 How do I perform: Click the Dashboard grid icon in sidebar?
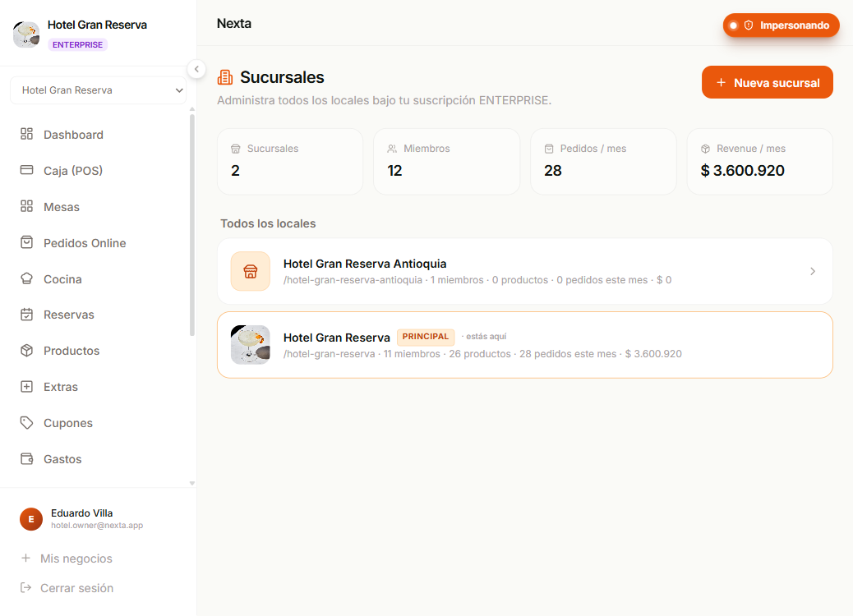26,134
